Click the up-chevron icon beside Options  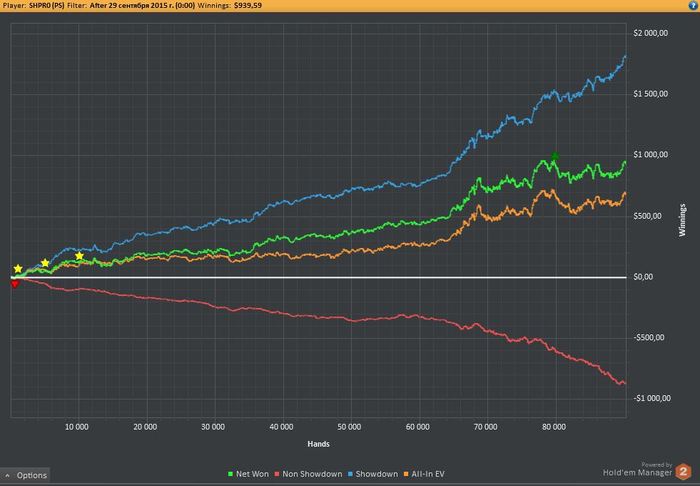[8, 476]
